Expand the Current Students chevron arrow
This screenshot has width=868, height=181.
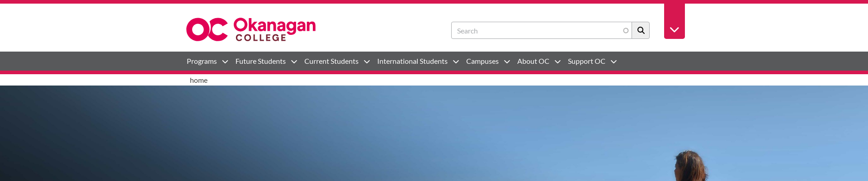pos(367,62)
